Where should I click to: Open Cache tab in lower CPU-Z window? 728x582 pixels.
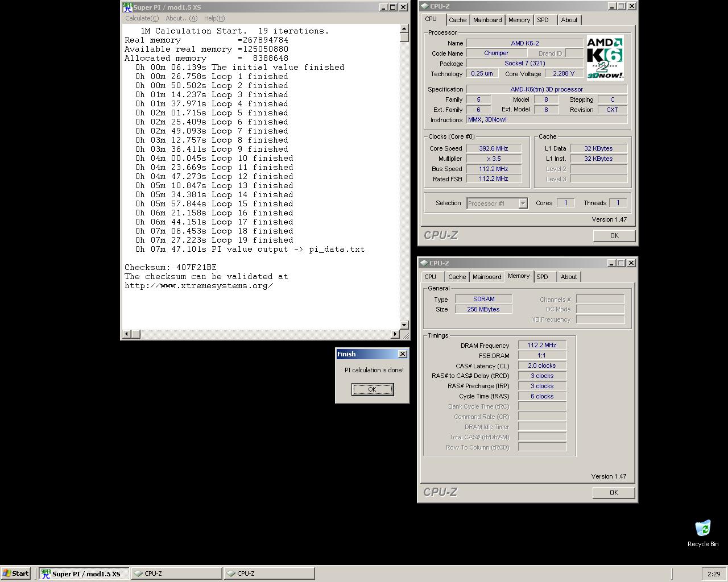click(457, 277)
